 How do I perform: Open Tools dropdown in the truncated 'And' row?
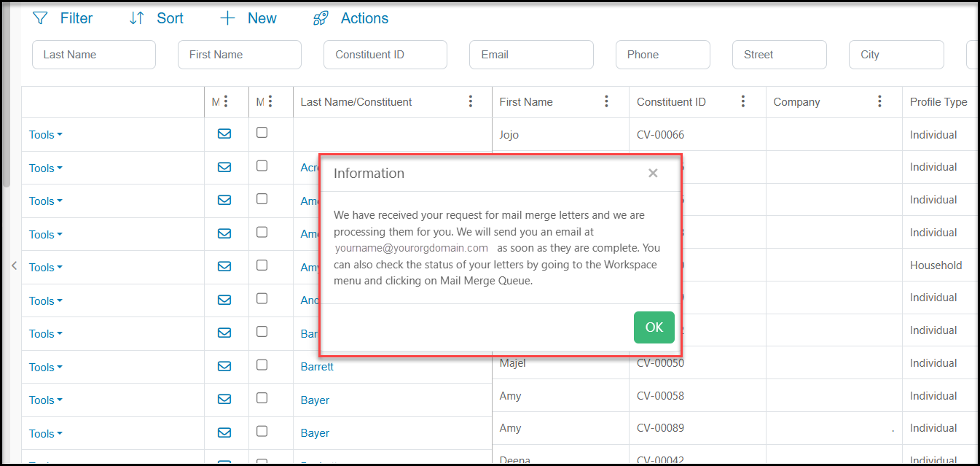tap(46, 300)
